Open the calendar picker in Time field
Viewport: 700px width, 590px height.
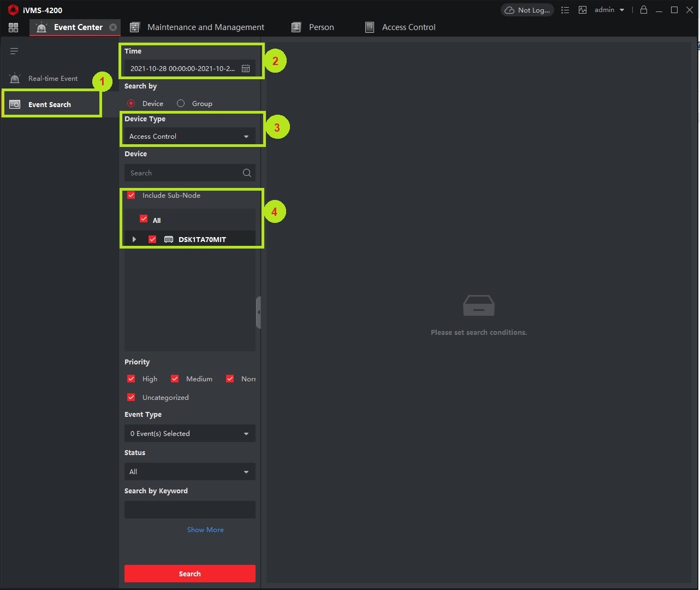246,68
